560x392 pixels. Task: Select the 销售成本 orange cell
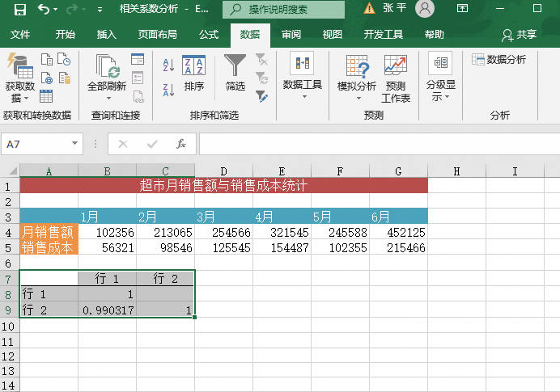[x=49, y=247]
